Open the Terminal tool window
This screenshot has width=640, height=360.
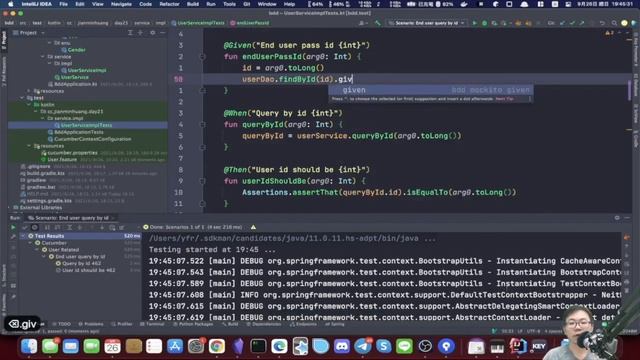[x=152, y=324]
